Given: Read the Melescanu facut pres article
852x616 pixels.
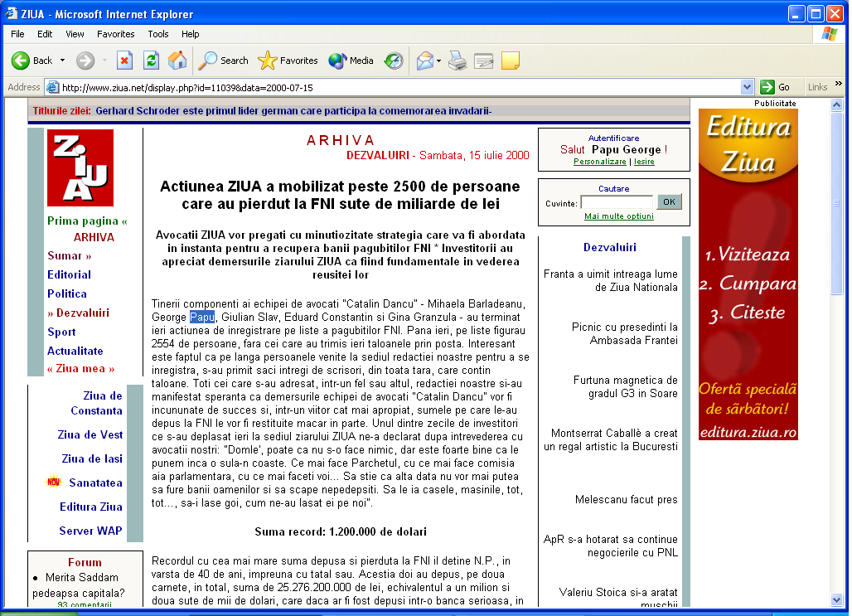Looking at the screenshot, I should pyautogui.click(x=627, y=499).
